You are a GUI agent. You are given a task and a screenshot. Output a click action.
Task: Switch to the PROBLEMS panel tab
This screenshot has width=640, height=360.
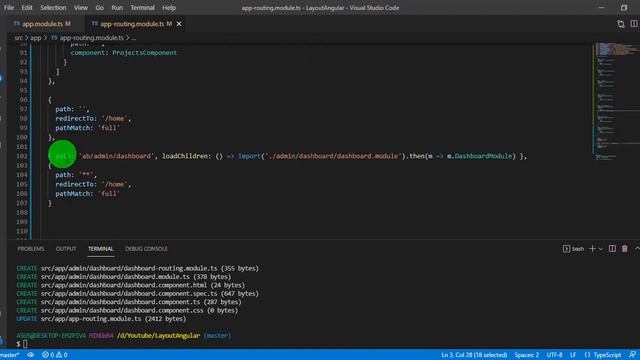click(31, 249)
